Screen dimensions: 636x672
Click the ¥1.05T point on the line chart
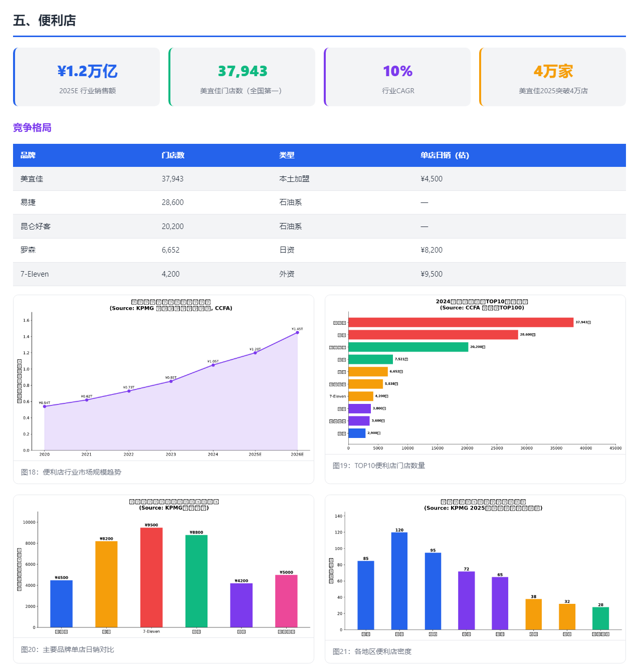click(x=213, y=365)
